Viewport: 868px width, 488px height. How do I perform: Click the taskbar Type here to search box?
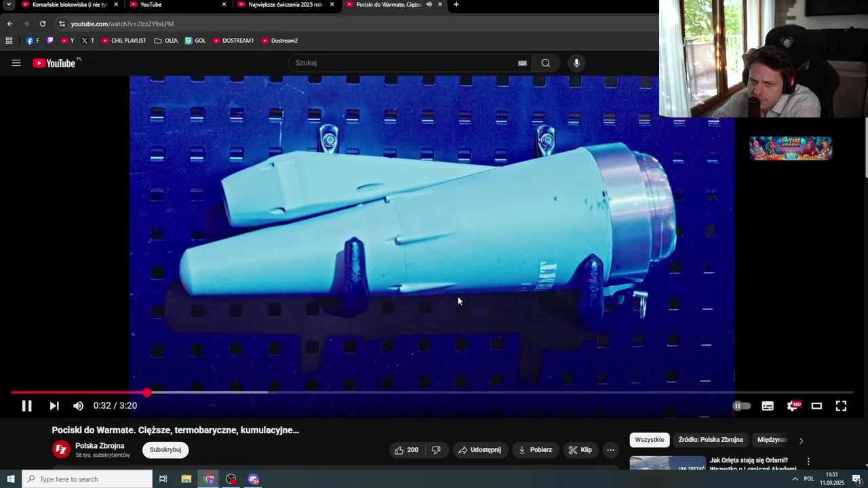point(87,479)
